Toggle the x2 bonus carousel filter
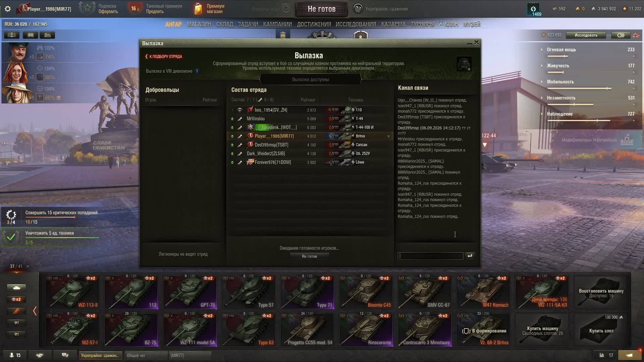The image size is (644, 362). [16, 299]
